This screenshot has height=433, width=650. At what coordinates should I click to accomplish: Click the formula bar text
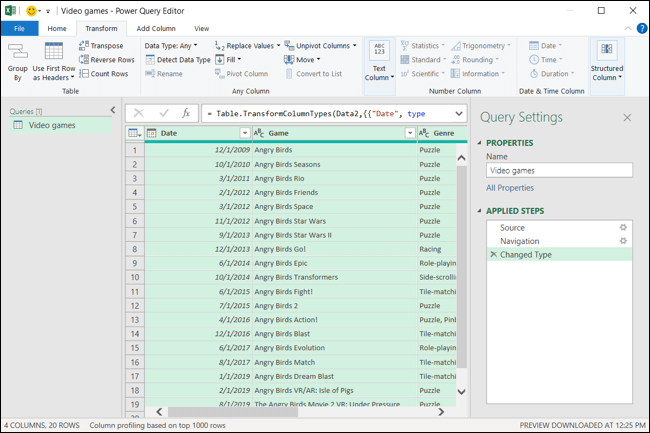316,114
